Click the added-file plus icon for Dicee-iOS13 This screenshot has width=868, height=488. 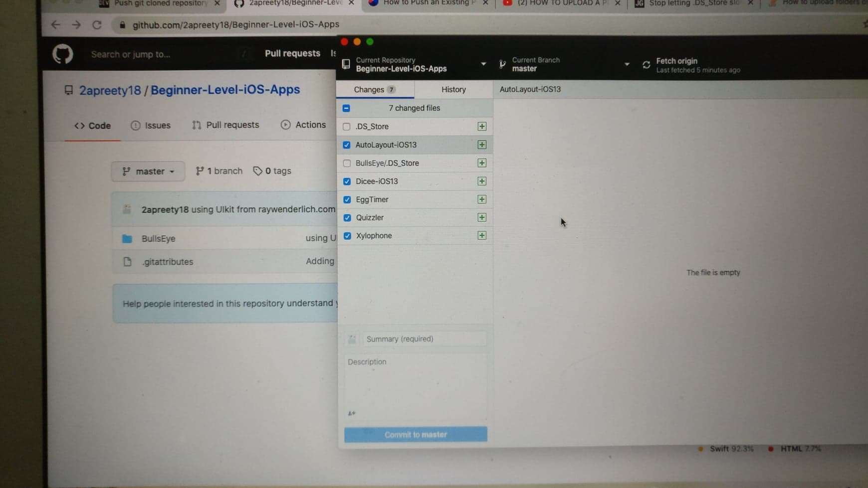point(482,181)
